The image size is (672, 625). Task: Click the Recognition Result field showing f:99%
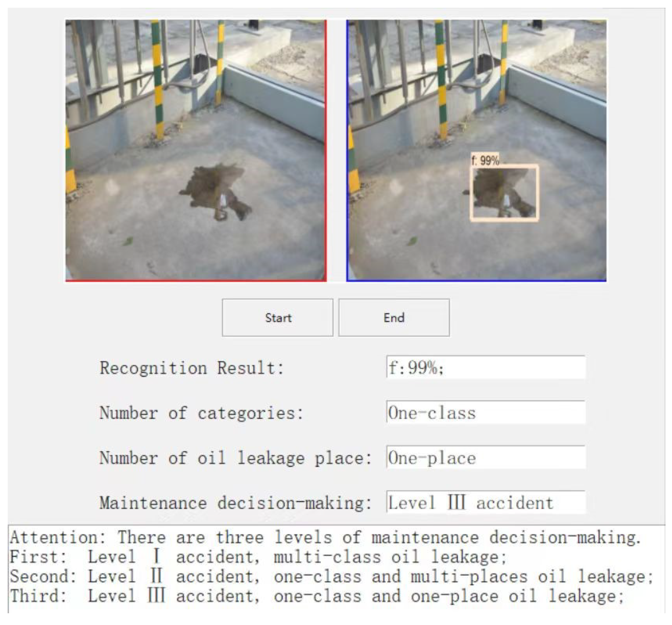tap(486, 367)
